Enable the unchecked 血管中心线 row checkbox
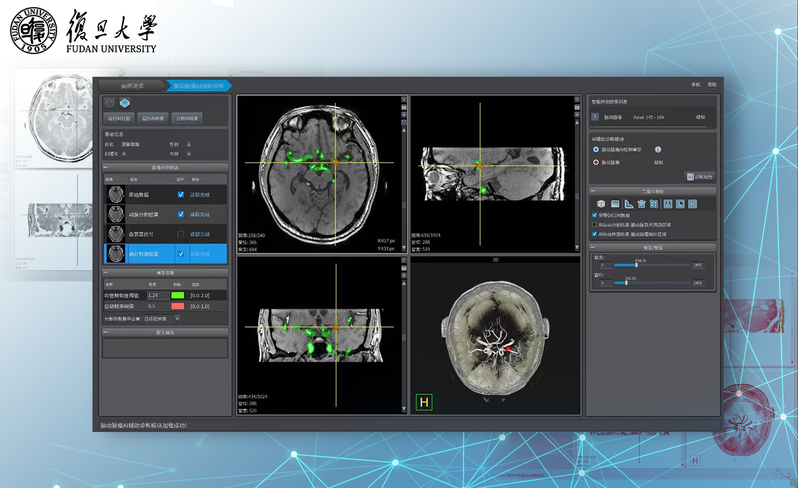The width and height of the screenshot is (798, 488). 180,234
